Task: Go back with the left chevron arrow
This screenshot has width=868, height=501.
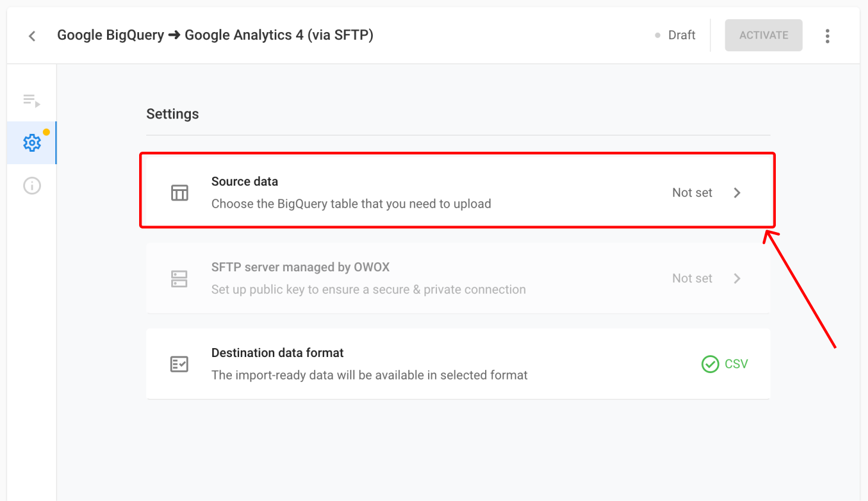Action: [x=32, y=36]
